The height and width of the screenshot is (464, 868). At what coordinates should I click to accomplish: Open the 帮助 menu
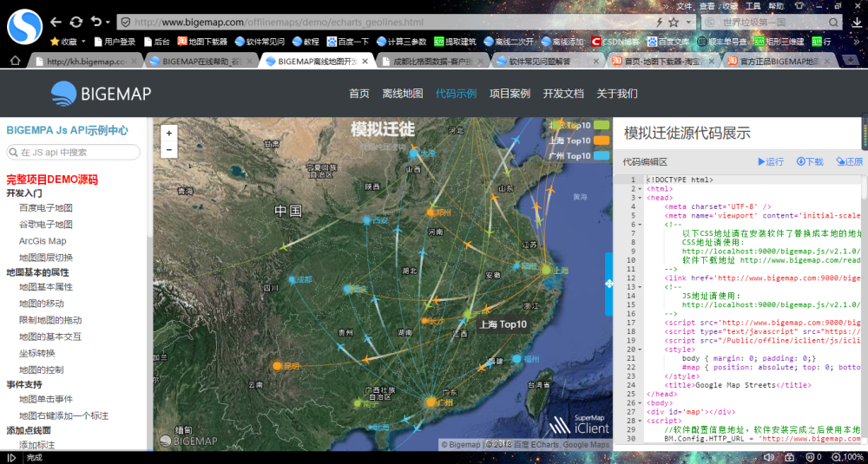point(775,6)
